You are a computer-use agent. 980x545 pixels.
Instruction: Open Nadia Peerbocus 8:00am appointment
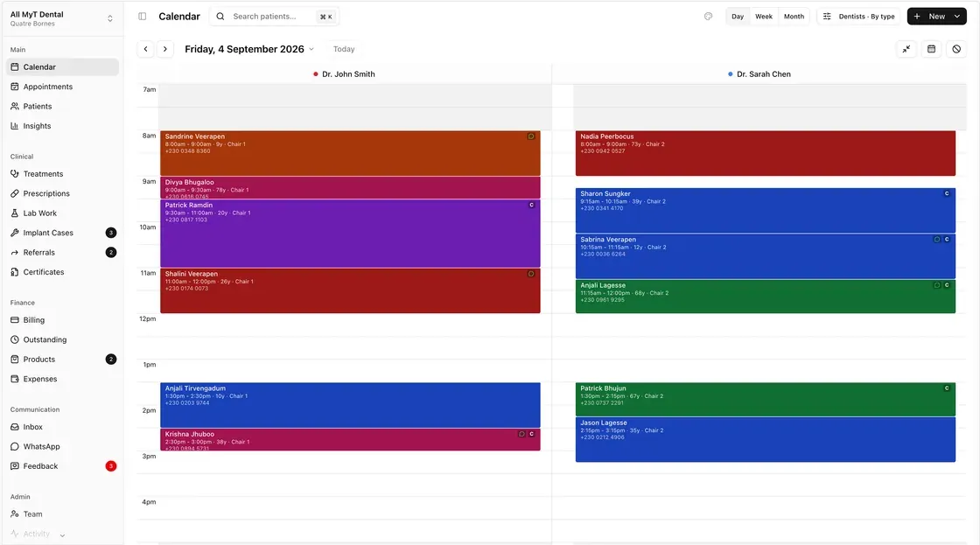[765, 153]
